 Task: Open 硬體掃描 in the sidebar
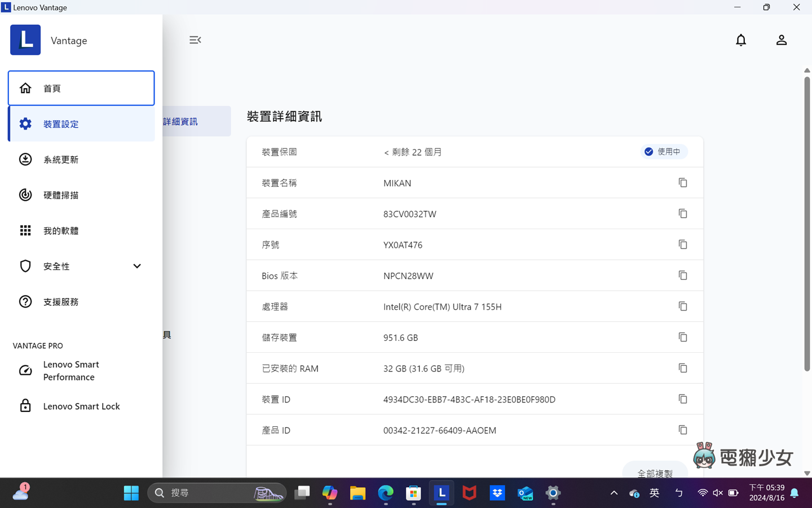coord(81,195)
